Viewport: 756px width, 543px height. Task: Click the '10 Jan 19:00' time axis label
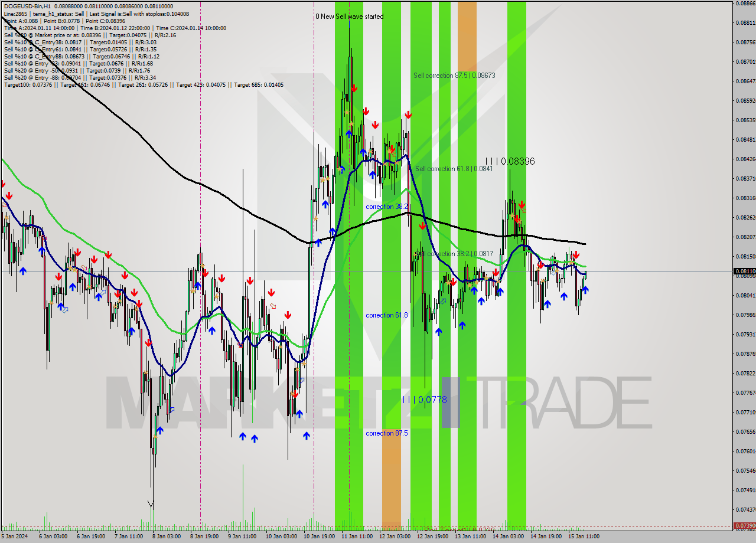click(319, 537)
